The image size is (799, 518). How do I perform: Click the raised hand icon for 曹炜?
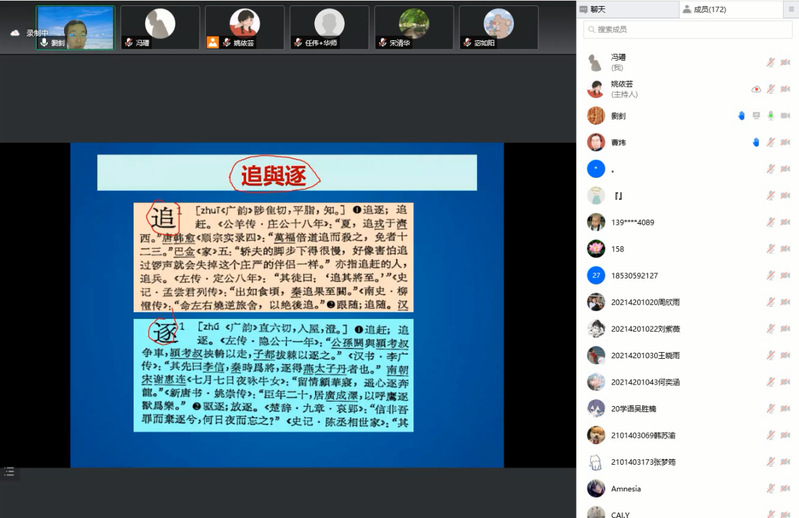pos(756,142)
